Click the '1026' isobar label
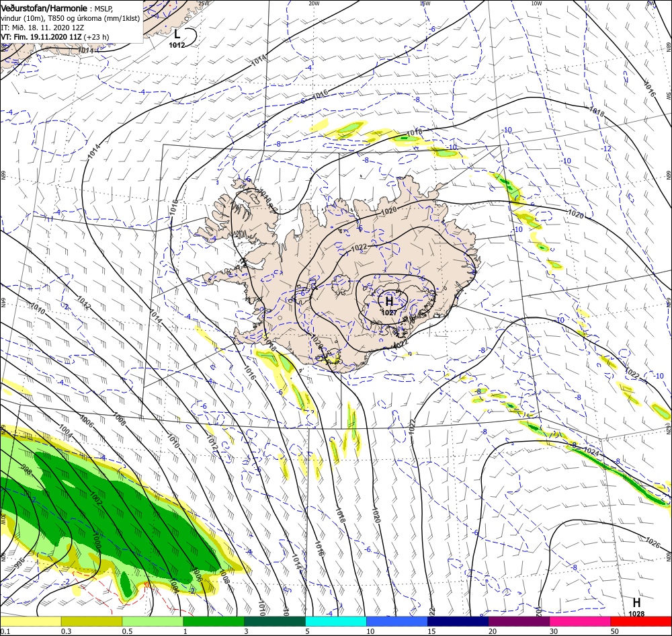The image size is (672, 636). pyautogui.click(x=653, y=543)
